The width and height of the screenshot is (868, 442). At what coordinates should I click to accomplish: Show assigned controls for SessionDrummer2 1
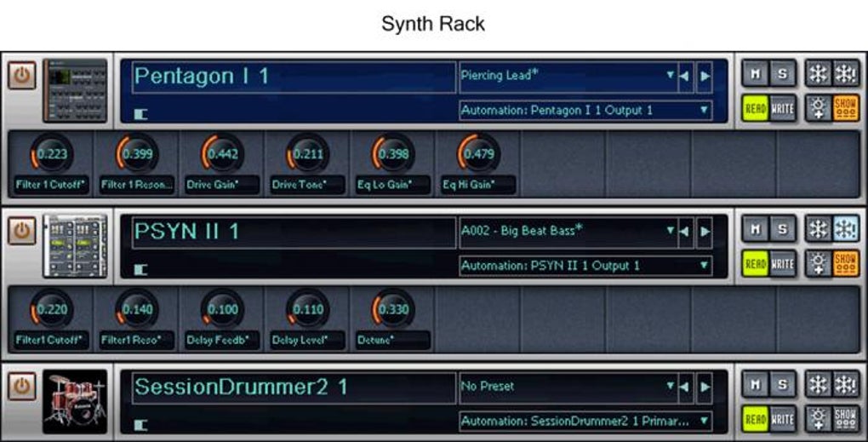click(x=846, y=420)
